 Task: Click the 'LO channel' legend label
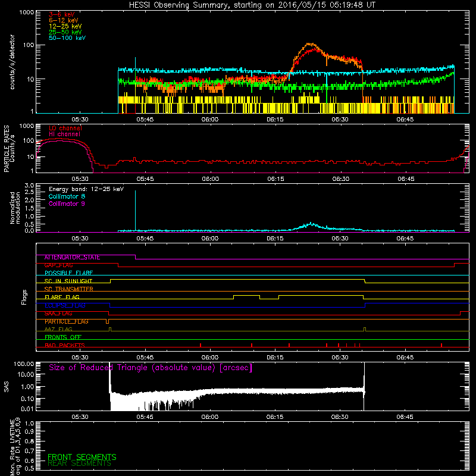click(65, 128)
